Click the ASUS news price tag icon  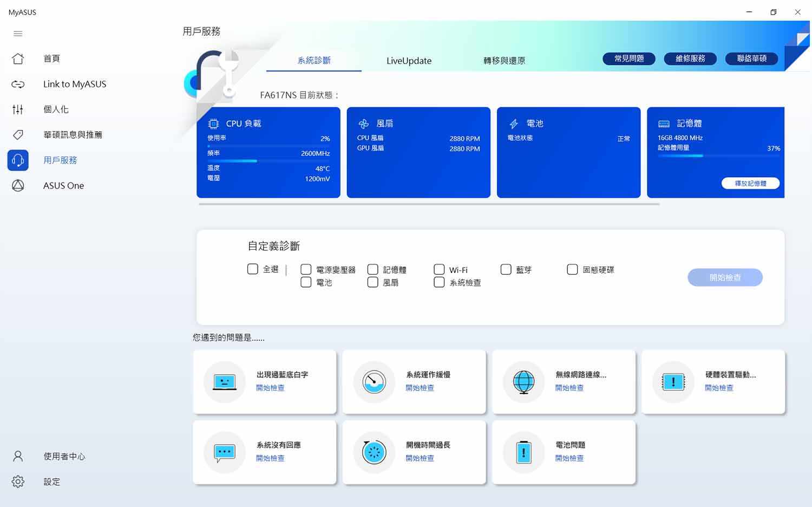click(x=18, y=135)
